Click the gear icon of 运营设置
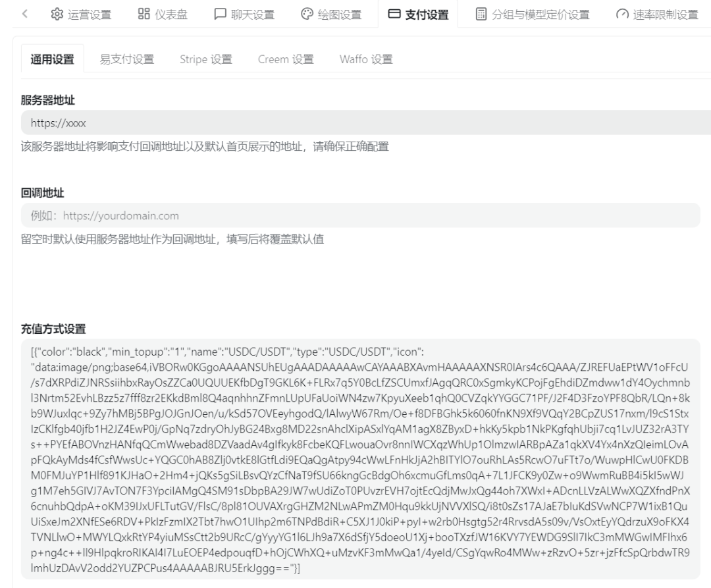The image size is (711, 588). (57, 14)
